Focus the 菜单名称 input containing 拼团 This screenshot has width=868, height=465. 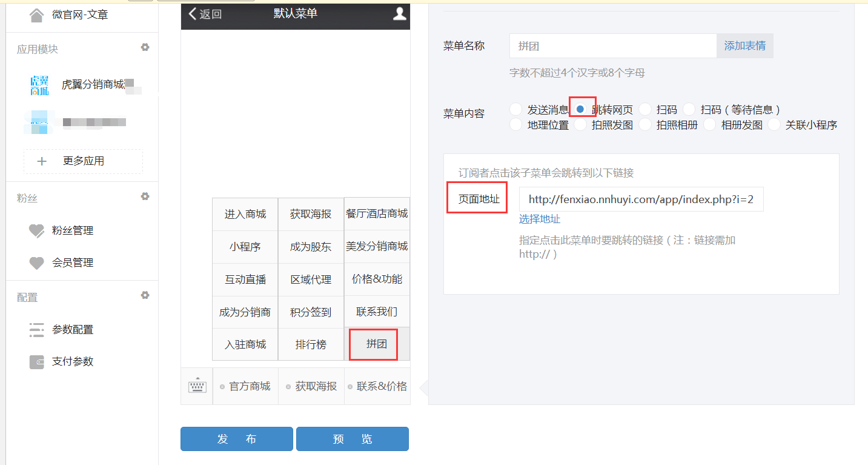click(x=613, y=45)
